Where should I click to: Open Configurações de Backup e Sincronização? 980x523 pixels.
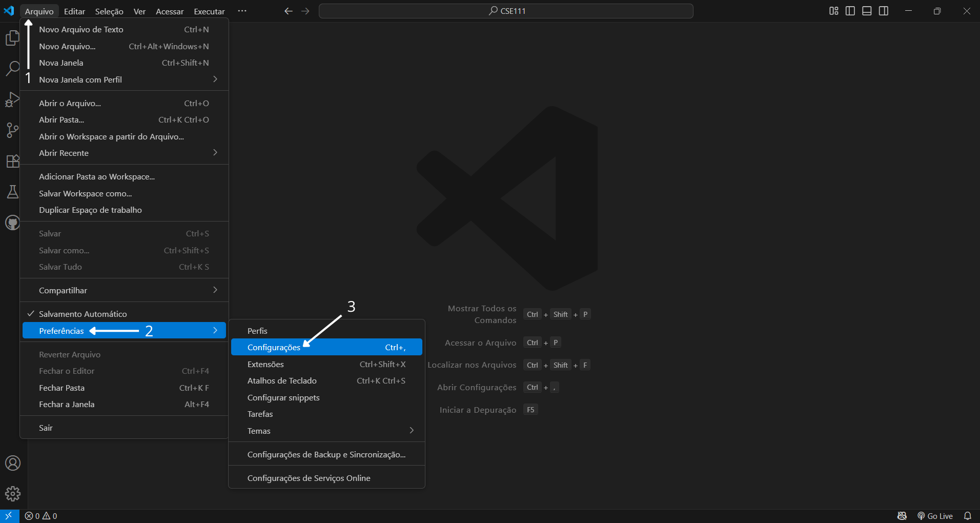click(x=326, y=454)
